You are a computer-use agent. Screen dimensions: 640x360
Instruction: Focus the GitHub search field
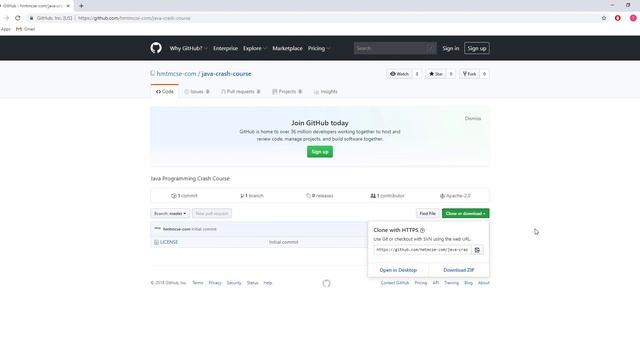point(395,48)
